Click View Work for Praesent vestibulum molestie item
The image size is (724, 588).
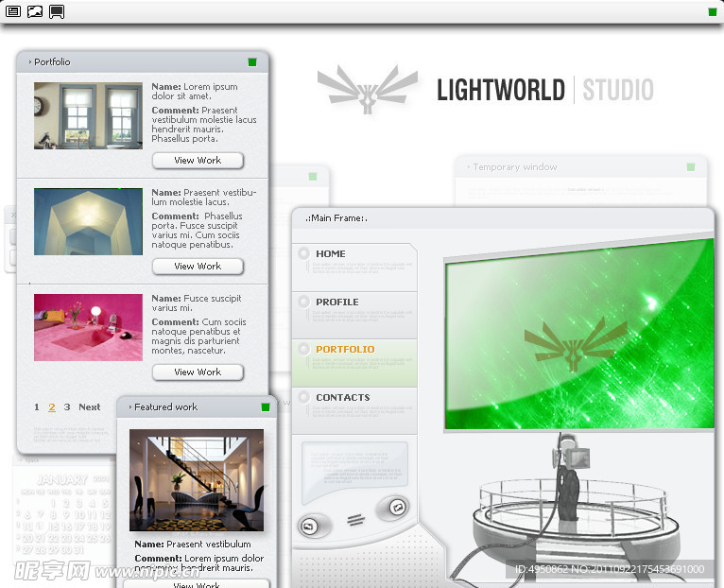[198, 266]
